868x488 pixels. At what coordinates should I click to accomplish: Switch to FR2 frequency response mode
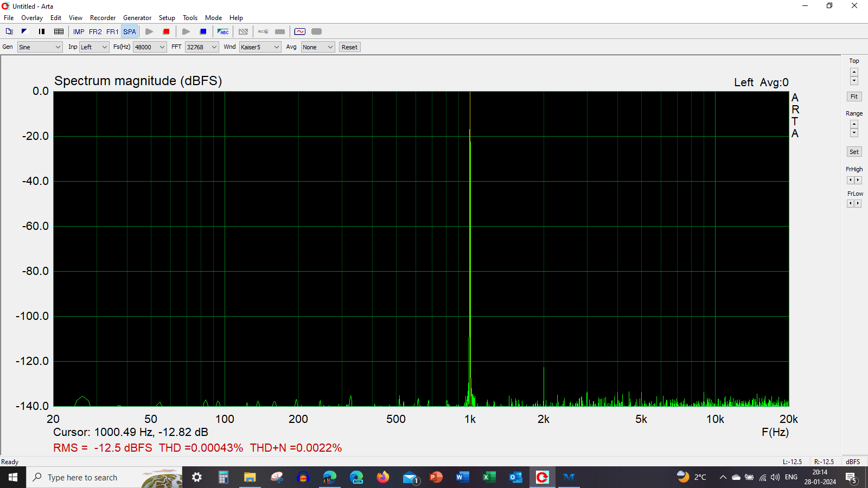coord(95,31)
